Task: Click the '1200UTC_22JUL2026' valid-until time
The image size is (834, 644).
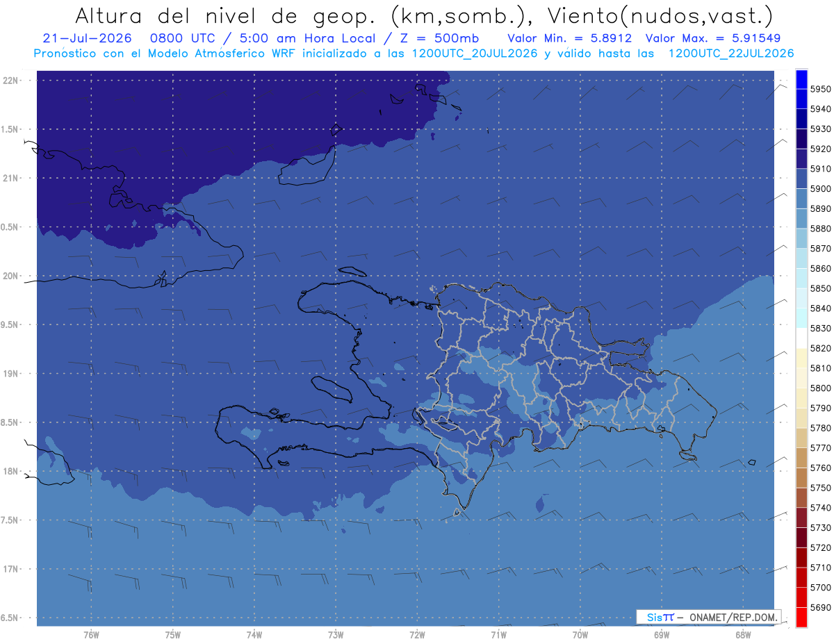Action: (x=730, y=53)
